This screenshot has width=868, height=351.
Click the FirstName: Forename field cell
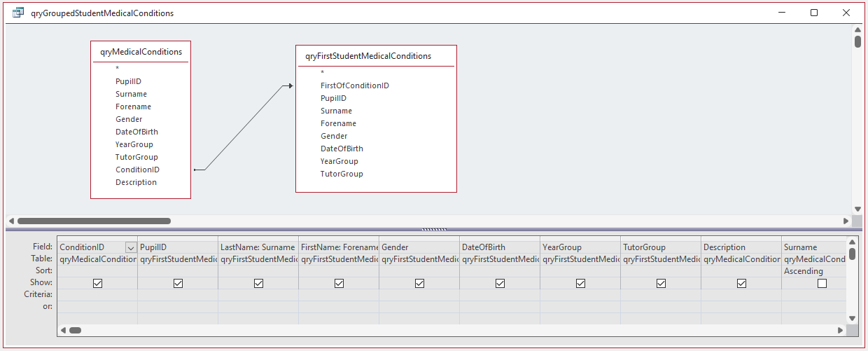339,247
